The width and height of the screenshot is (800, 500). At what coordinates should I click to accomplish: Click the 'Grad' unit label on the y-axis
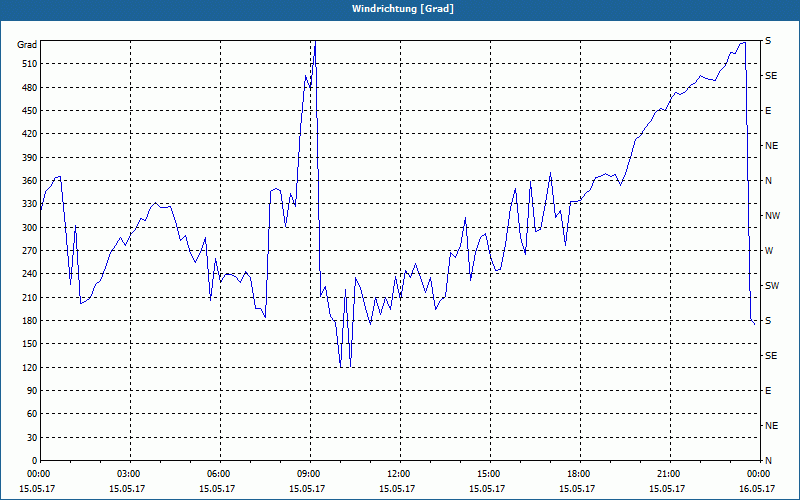point(27,45)
